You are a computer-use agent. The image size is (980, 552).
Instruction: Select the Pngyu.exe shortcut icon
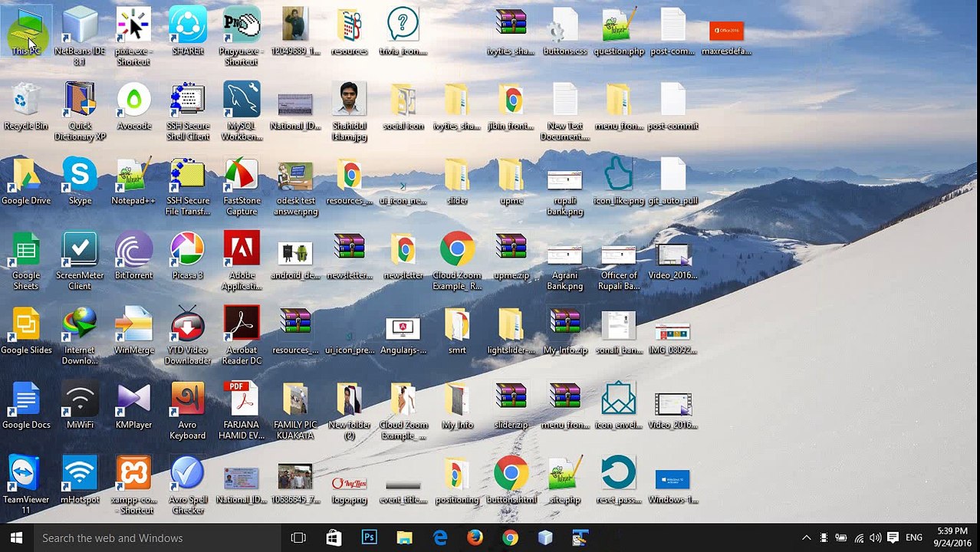[x=242, y=36]
